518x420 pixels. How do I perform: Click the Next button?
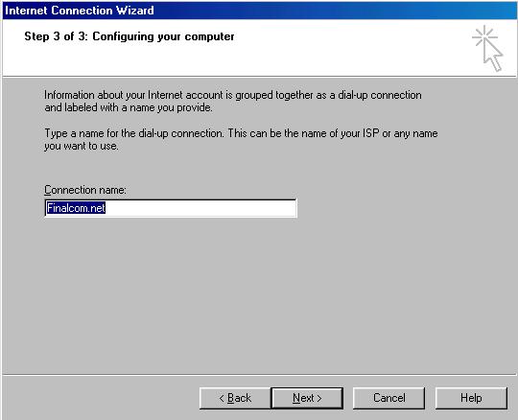tap(307, 398)
